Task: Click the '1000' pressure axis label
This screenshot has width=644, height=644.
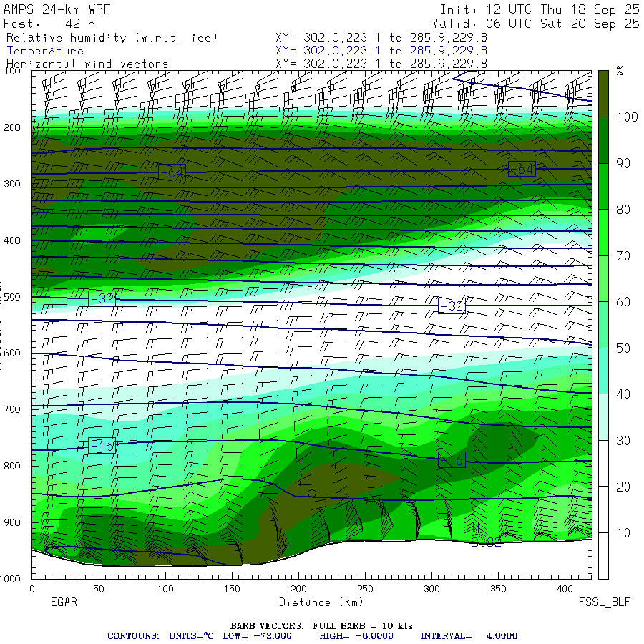Action: point(10,579)
